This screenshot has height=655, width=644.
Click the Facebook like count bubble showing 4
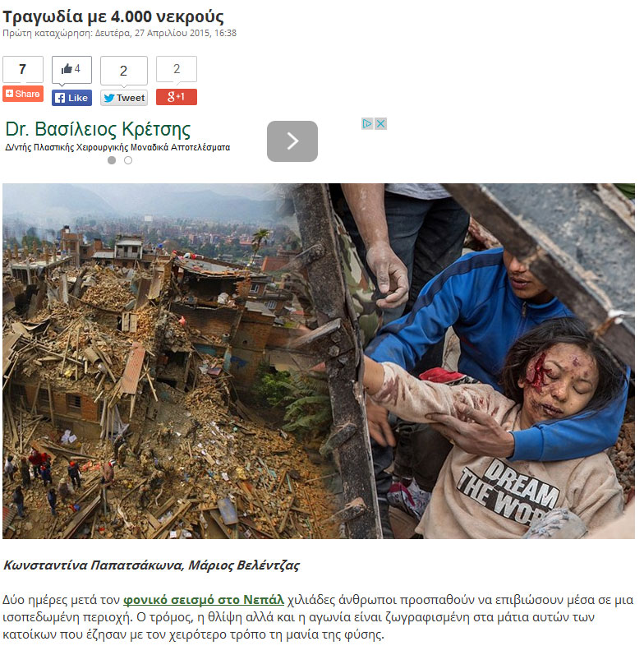point(71,69)
